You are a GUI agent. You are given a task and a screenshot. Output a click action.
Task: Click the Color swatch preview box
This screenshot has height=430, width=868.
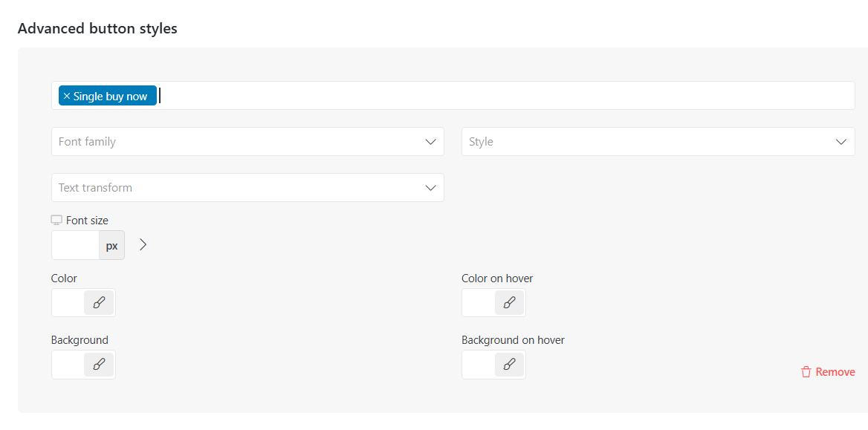[x=68, y=303]
